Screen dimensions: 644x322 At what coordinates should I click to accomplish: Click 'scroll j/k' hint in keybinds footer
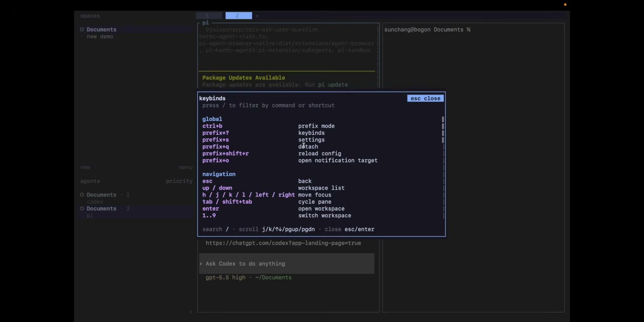tap(277, 229)
